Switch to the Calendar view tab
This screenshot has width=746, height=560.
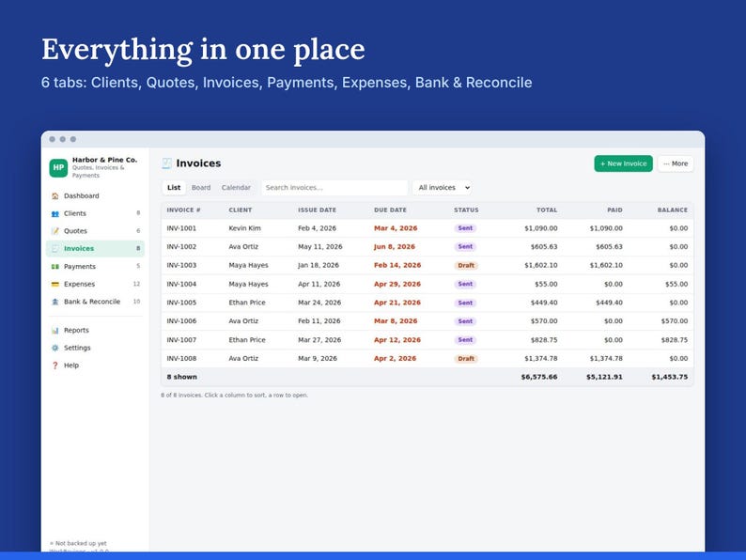coord(236,188)
